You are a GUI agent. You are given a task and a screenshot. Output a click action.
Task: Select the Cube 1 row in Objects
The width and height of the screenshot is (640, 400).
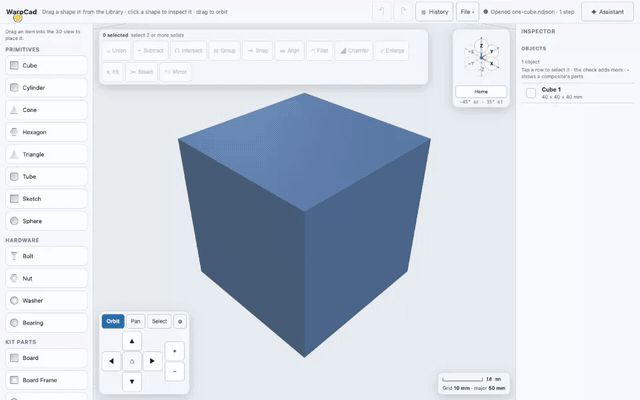coord(578,93)
